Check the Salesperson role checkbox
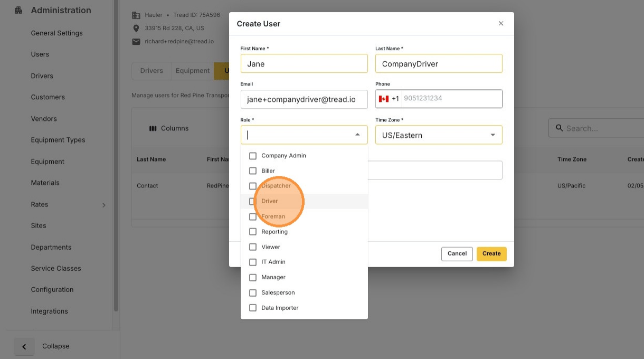644x359 pixels. click(x=253, y=292)
